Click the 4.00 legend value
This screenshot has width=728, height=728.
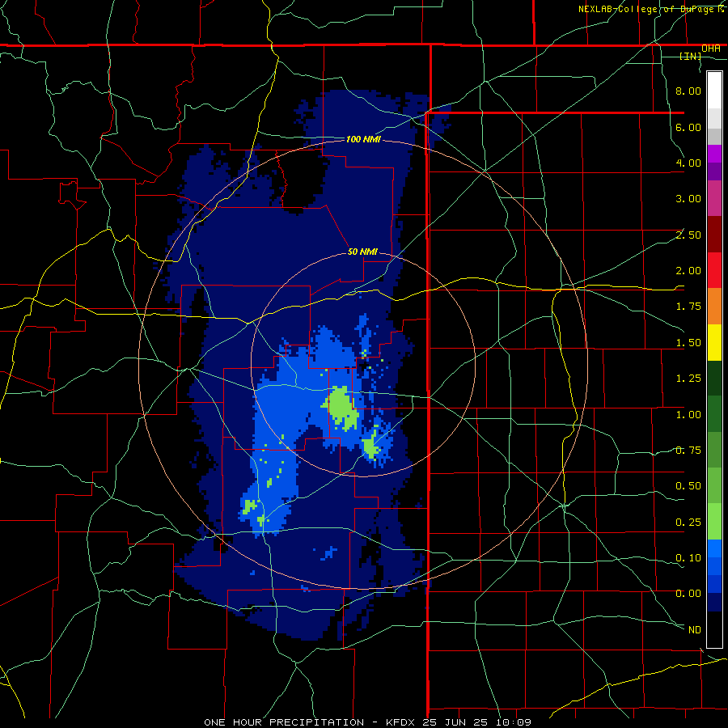(x=688, y=163)
